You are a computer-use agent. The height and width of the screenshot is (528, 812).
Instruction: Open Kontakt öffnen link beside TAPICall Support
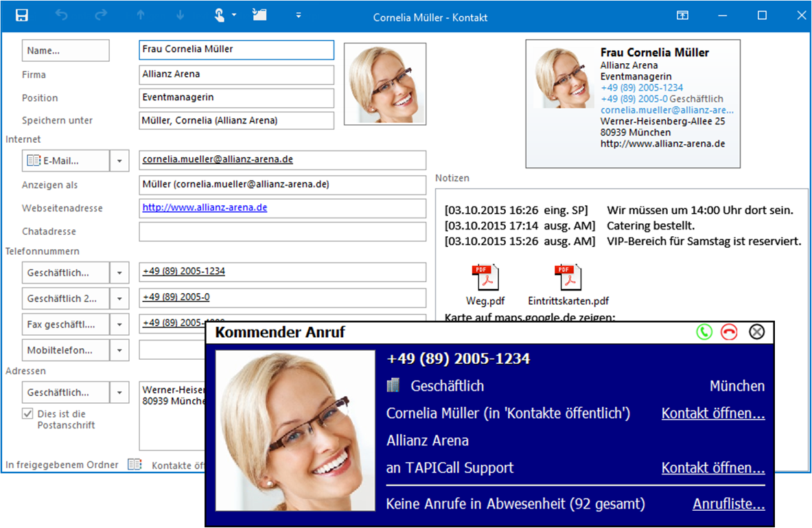coord(713,468)
